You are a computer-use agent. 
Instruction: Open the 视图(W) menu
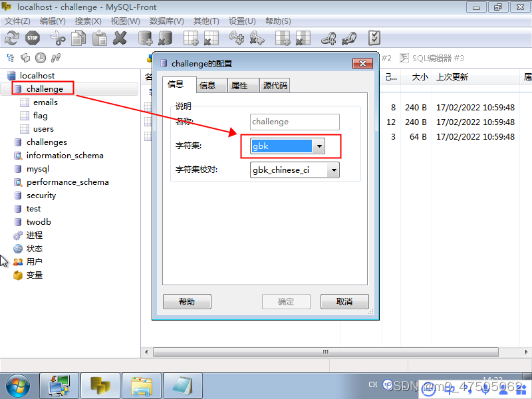pos(125,21)
